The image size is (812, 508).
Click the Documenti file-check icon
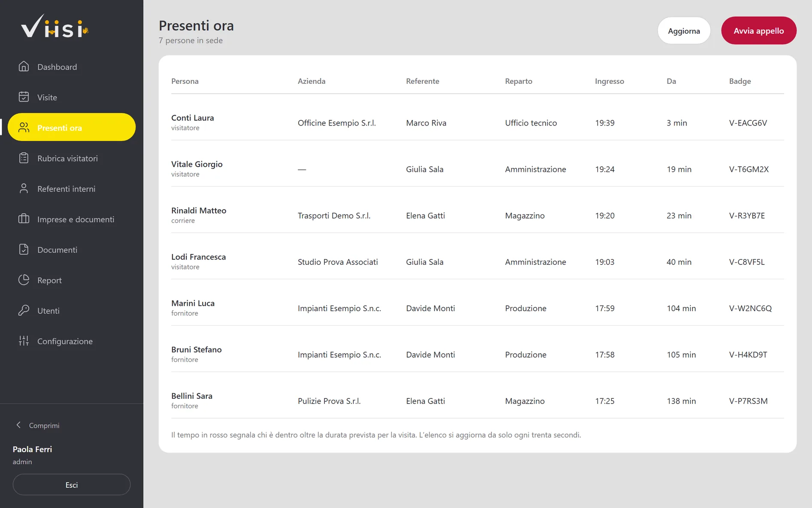(24, 250)
